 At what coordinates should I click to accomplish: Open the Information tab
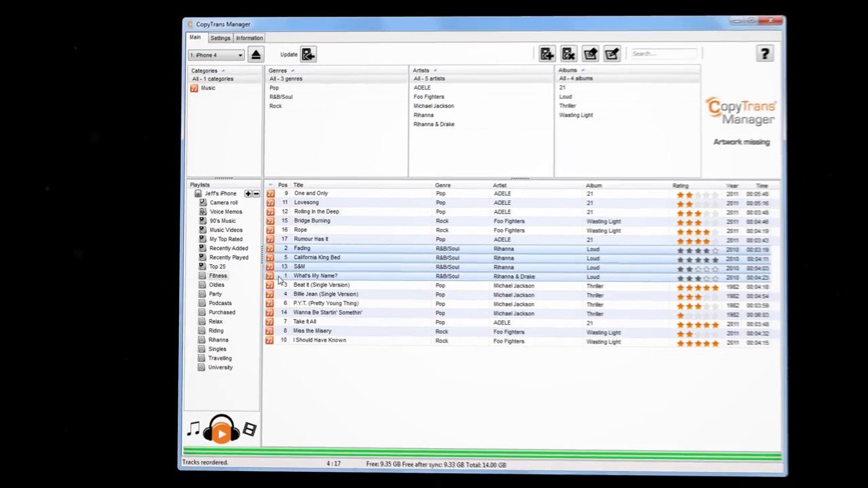coord(250,38)
